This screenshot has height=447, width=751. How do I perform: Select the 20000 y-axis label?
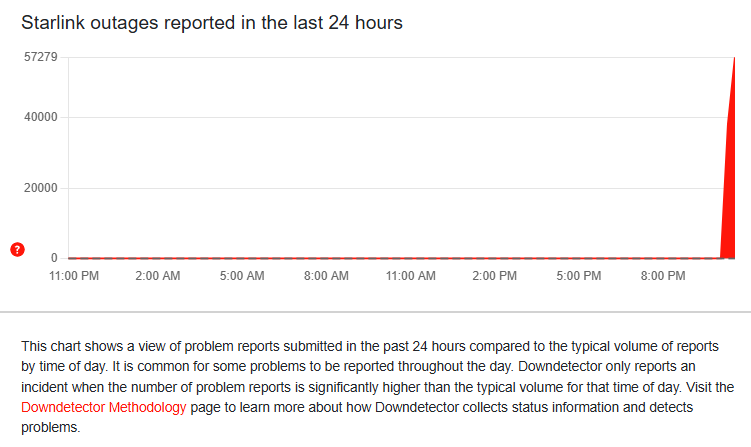click(x=39, y=188)
